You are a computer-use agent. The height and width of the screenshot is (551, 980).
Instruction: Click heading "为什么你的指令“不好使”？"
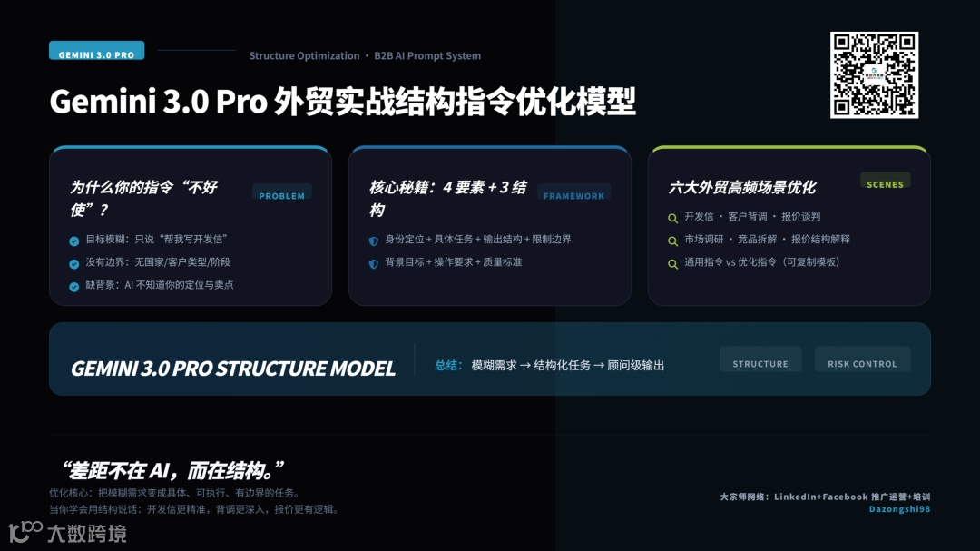click(x=143, y=198)
